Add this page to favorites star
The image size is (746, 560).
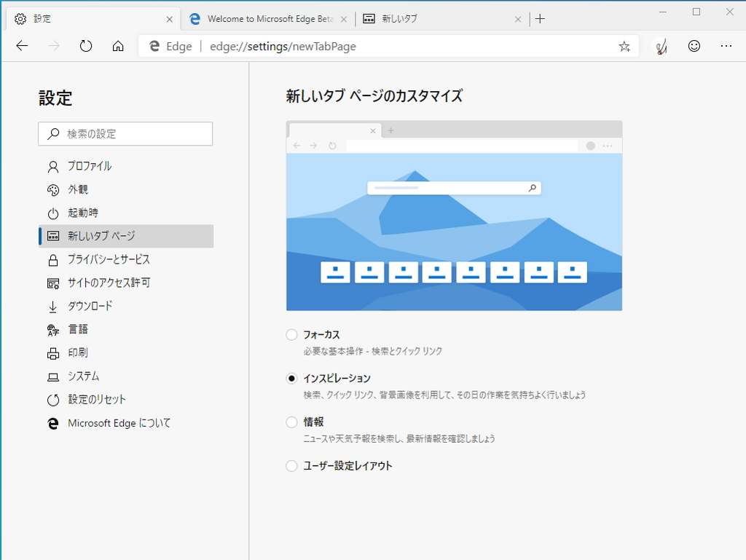pos(624,46)
